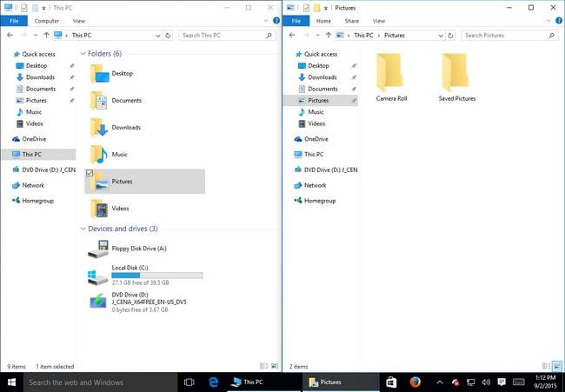The height and width of the screenshot is (392, 565).
Task: Open quick access toolbar dropdown in This PC title bar
Action: pos(43,8)
